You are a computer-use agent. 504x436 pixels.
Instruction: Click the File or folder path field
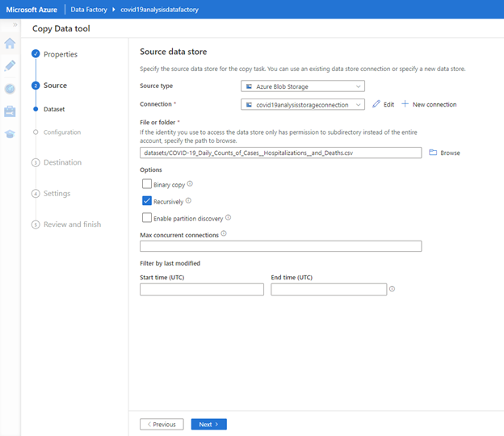pos(280,153)
